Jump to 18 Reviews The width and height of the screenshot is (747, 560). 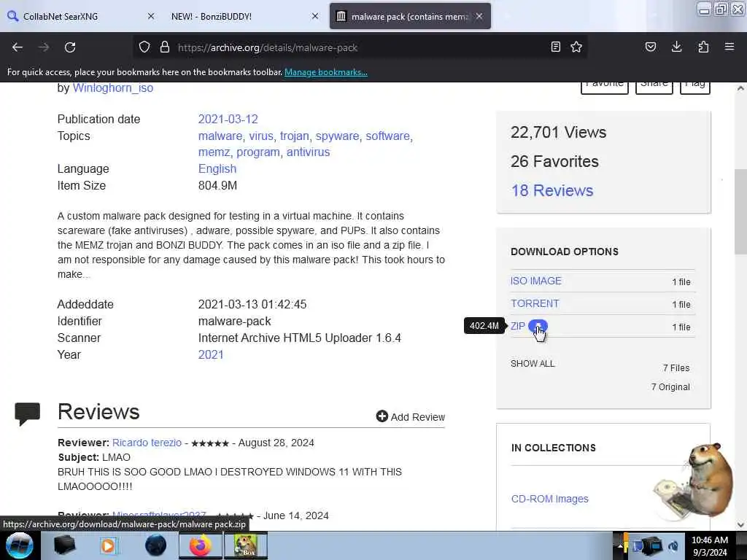point(552,190)
